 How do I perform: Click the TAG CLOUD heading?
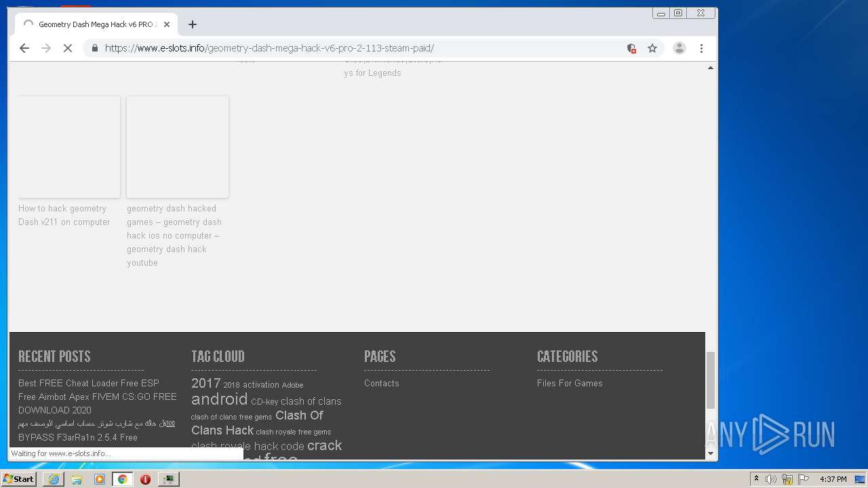pos(218,357)
